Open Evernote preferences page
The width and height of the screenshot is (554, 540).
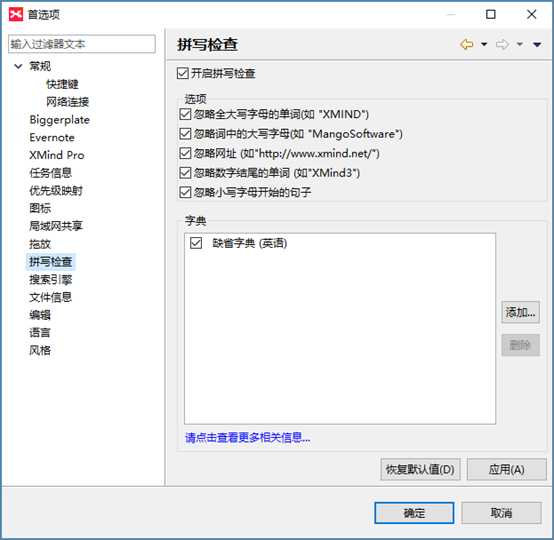[x=52, y=137]
